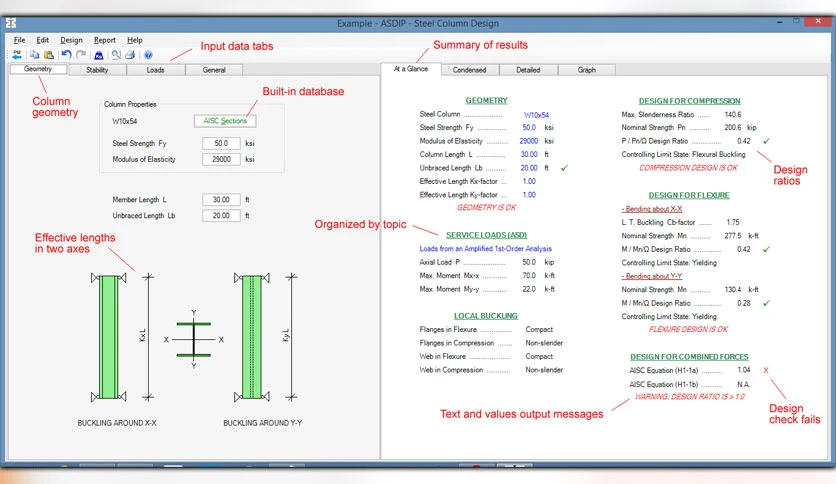Click the Unbraced Length Lb field

(221, 215)
